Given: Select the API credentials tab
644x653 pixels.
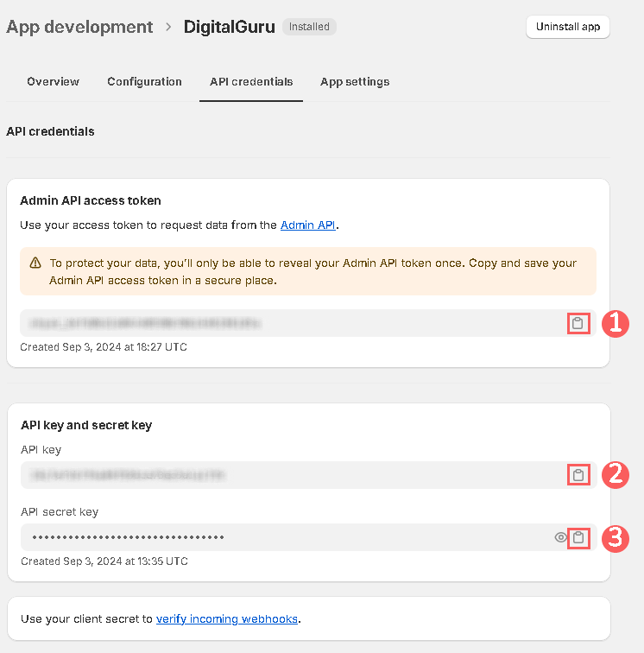Looking at the screenshot, I should tap(251, 82).
